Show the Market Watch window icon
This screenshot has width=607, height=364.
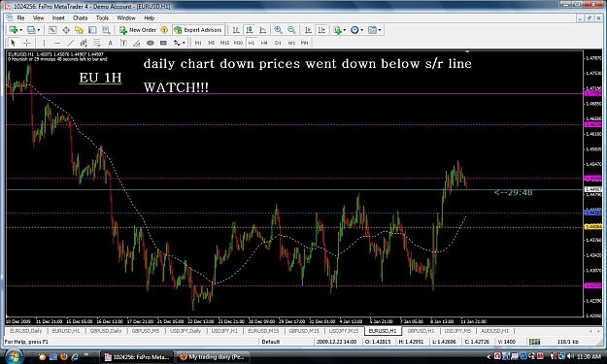[x=52, y=30]
